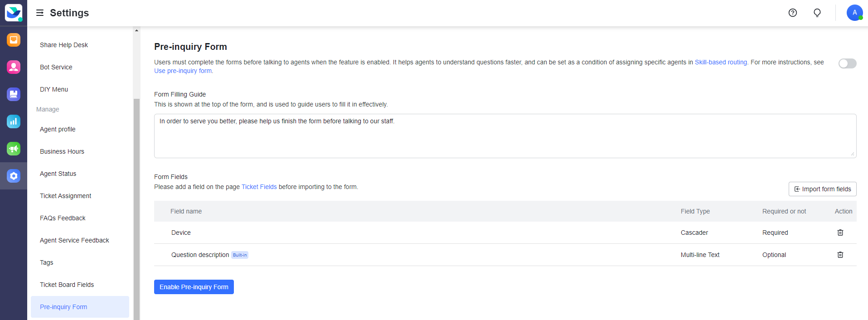Toggle the Pre-inquiry Form switch on

[847, 63]
